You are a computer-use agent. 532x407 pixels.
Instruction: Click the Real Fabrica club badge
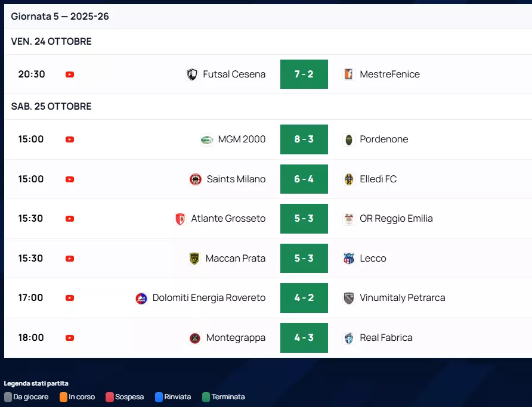pos(349,338)
